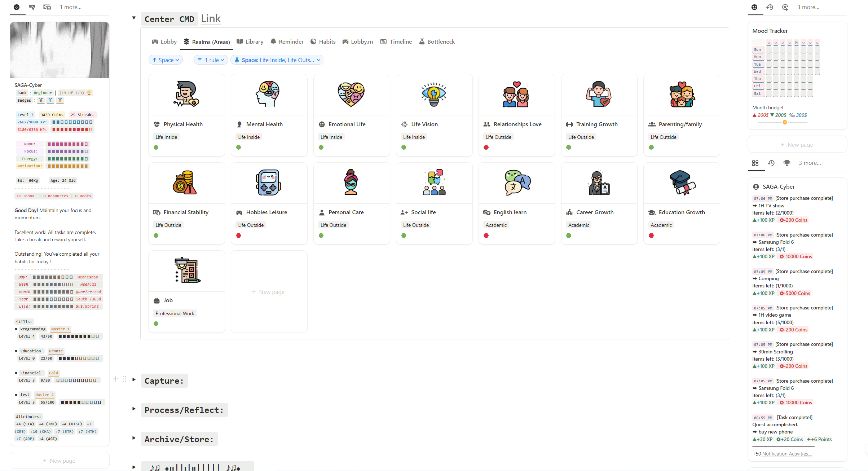The height and width of the screenshot is (471, 868).
Task: Toggle the Relationships Love red status dot
Action: pos(486,147)
